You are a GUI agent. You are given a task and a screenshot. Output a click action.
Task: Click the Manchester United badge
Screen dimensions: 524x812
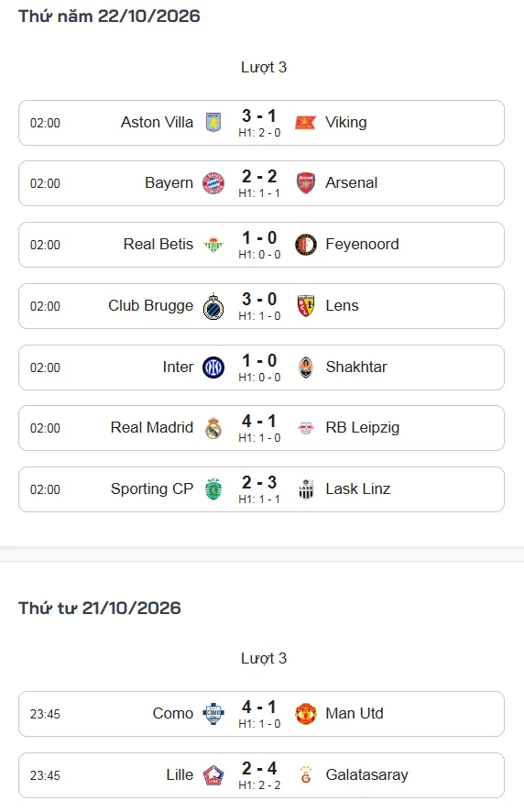tap(306, 714)
